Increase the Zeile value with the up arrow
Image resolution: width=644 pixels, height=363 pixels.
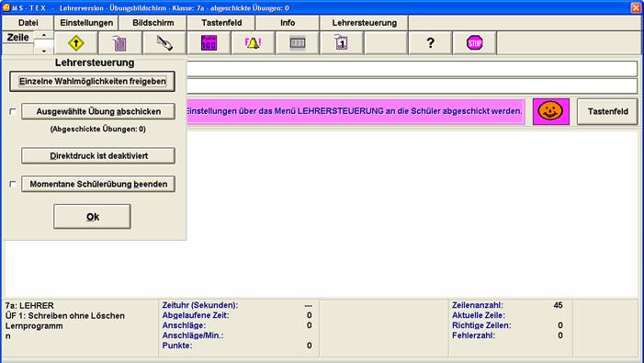pyautogui.click(x=43, y=35)
